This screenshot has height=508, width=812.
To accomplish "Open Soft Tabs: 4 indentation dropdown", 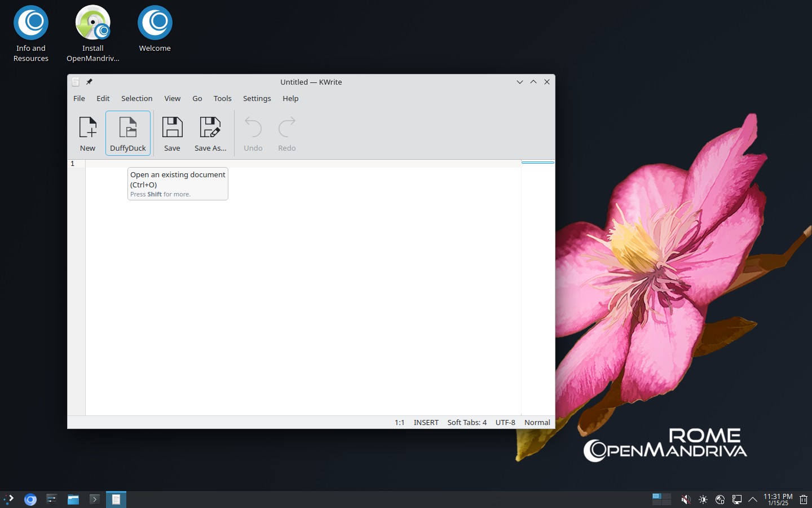I will point(467,422).
